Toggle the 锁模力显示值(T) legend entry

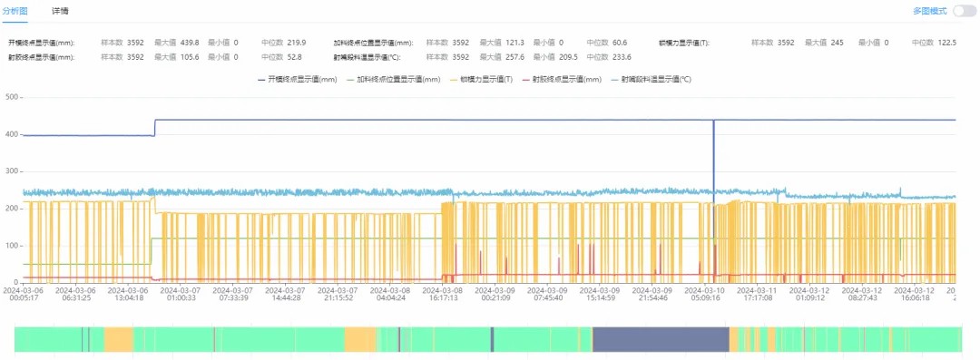click(x=481, y=80)
